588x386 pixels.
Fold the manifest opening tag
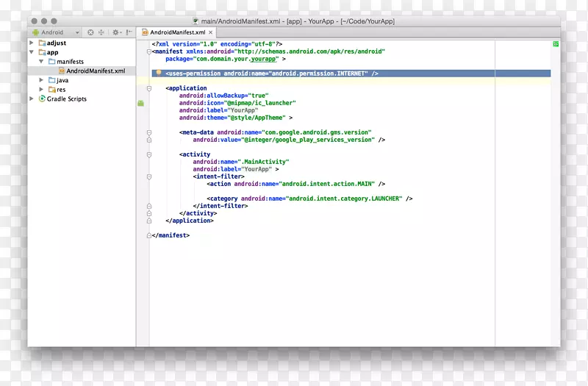click(149, 51)
